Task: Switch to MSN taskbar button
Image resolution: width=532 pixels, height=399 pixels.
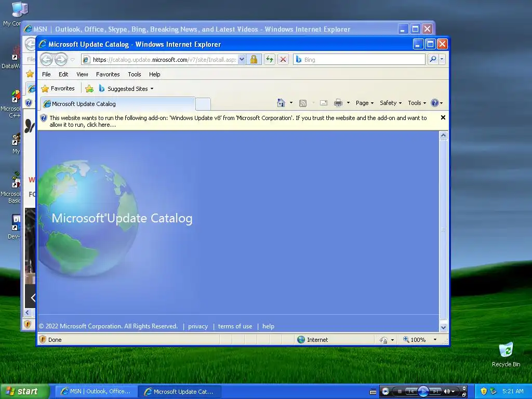Action: pos(96,392)
